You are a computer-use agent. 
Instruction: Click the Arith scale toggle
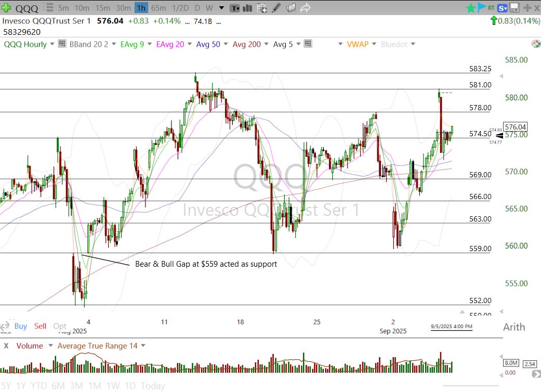(514, 327)
